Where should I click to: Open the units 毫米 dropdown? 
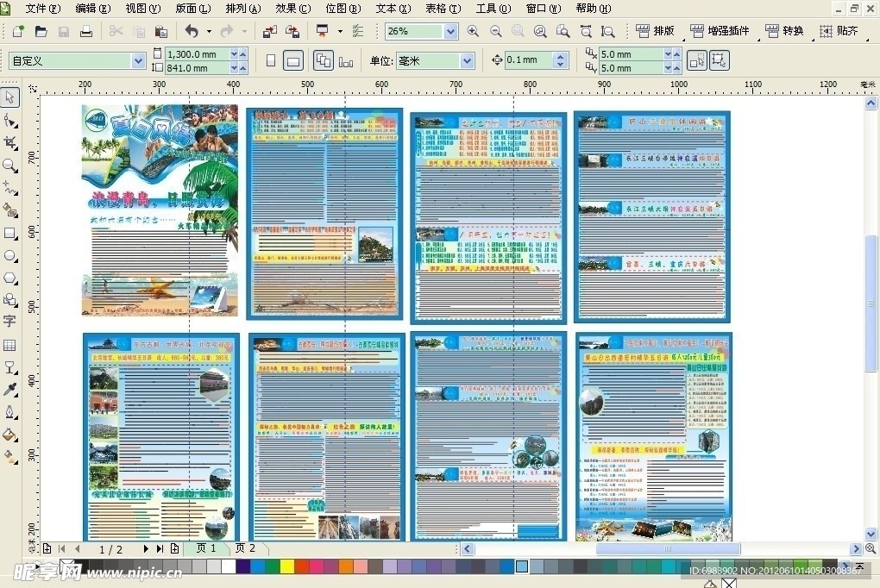[467, 61]
